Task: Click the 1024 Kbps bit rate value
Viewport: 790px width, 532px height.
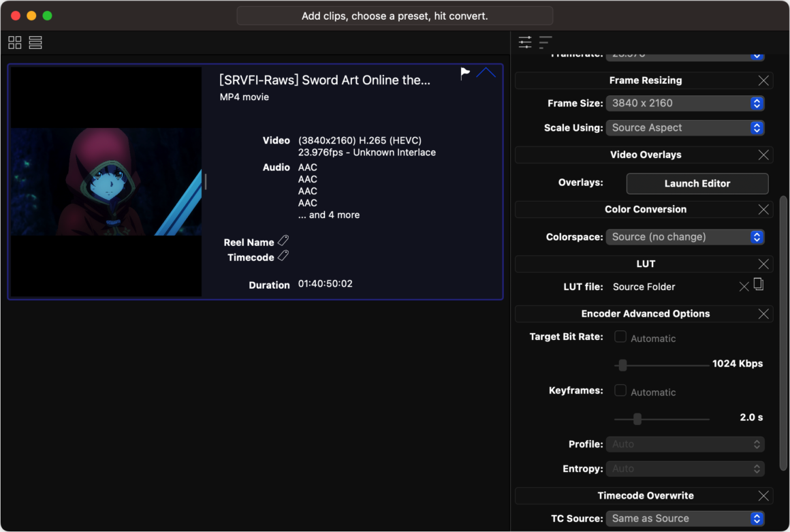Action: [738, 364]
